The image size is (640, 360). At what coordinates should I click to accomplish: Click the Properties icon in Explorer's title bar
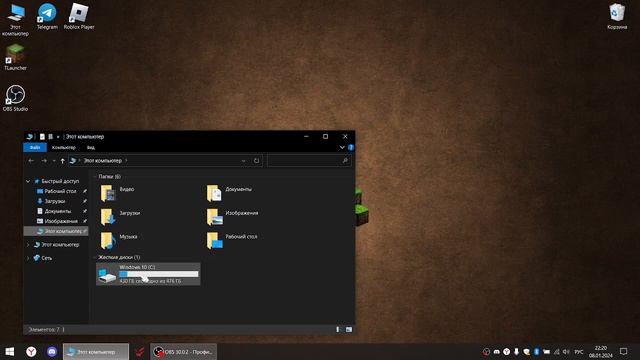42,137
